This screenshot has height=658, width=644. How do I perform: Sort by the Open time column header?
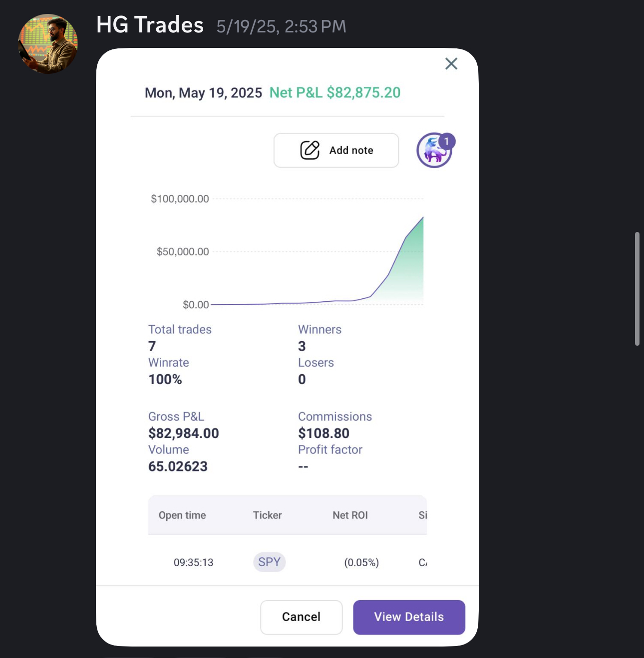tap(182, 515)
